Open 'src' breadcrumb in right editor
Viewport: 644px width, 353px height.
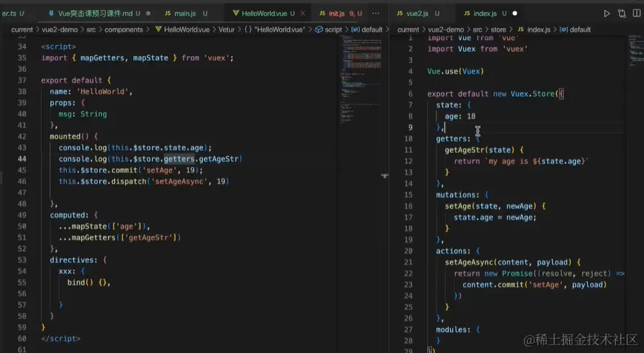pos(477,29)
